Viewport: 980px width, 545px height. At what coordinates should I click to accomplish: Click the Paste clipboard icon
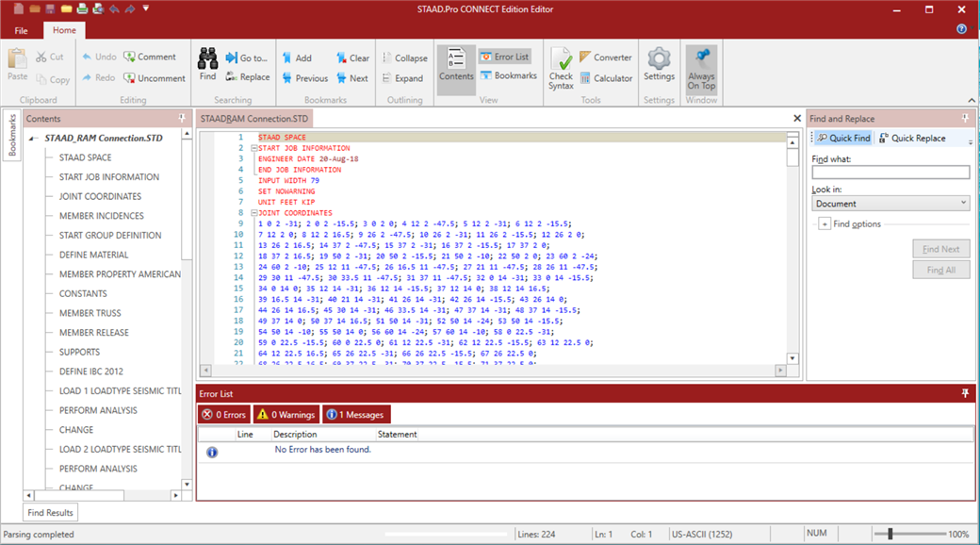click(18, 59)
